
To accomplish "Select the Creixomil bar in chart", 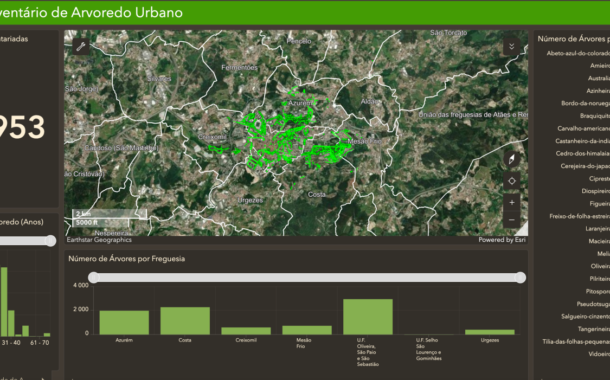I will [x=246, y=331].
